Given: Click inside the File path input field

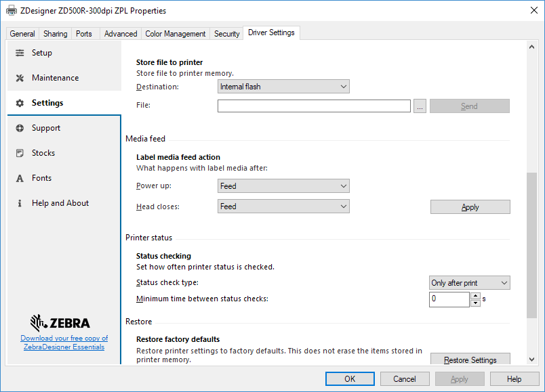Looking at the screenshot, I should click(x=314, y=106).
